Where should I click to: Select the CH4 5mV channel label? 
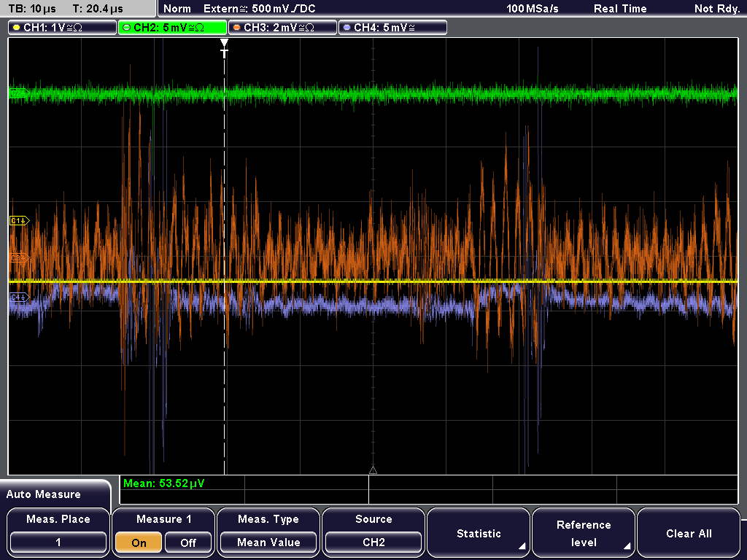pos(392,28)
